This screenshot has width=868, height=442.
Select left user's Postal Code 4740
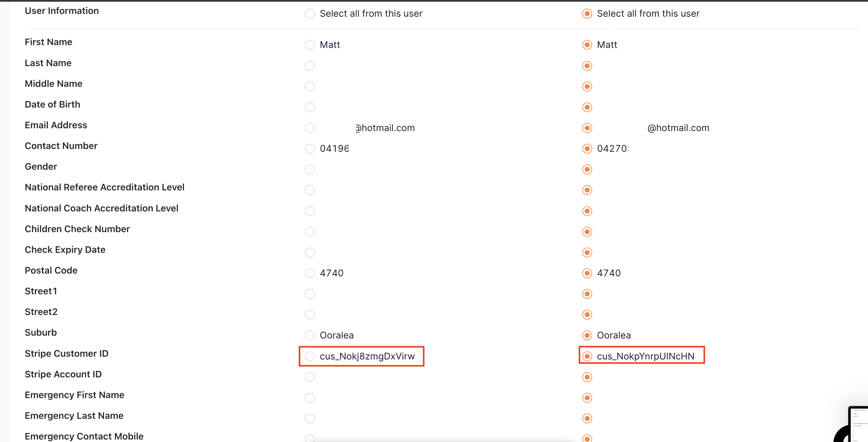[310, 273]
